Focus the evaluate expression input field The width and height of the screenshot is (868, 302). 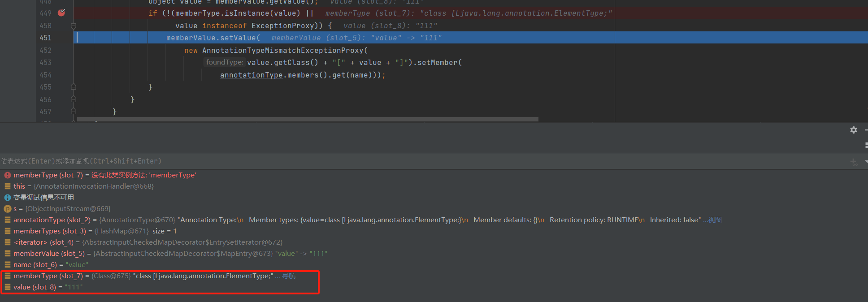coord(404,161)
